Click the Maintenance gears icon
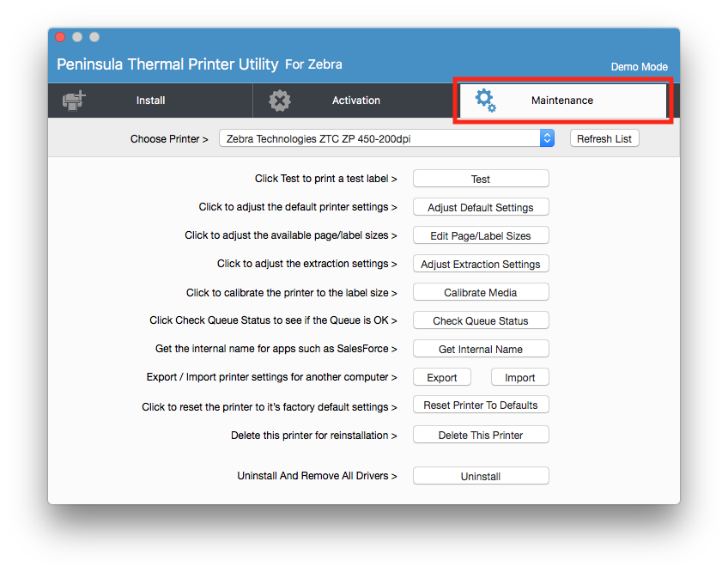The image size is (728, 573). coord(486,101)
